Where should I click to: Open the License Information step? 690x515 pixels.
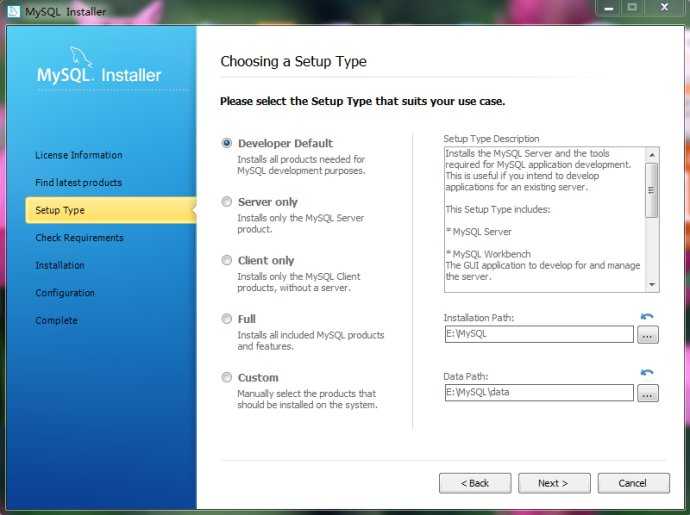(79, 155)
